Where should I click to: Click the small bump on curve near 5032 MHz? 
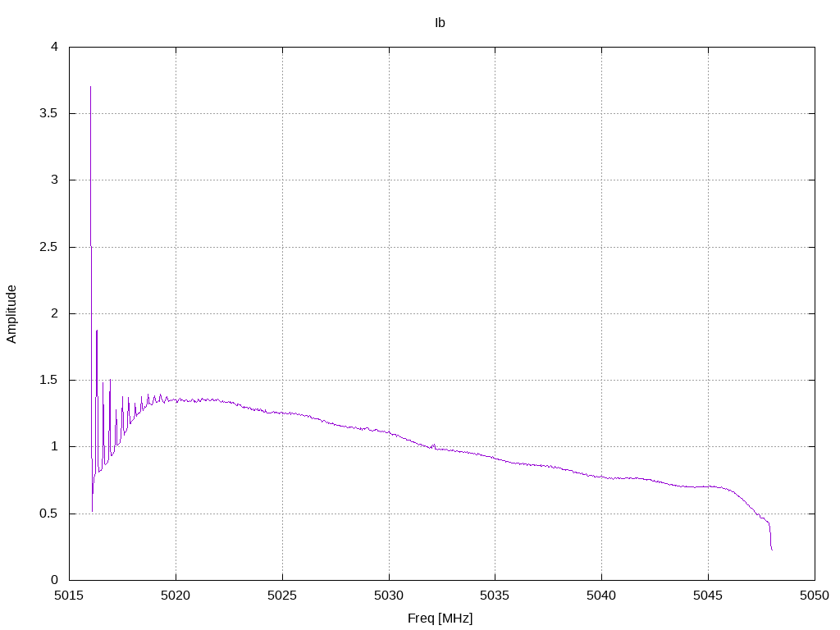click(x=433, y=445)
